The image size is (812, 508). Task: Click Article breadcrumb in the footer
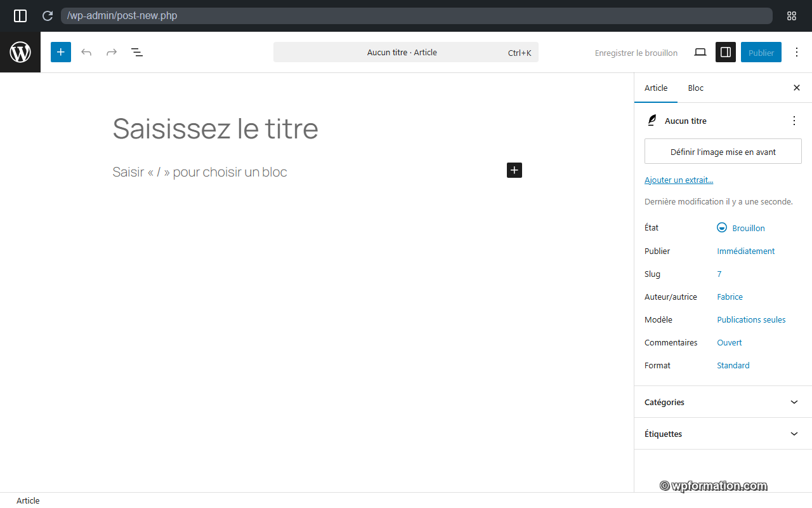click(x=28, y=500)
